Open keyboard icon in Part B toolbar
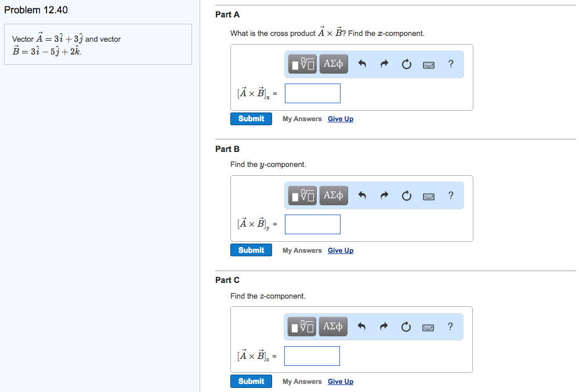The image size is (579, 392). coord(429,197)
